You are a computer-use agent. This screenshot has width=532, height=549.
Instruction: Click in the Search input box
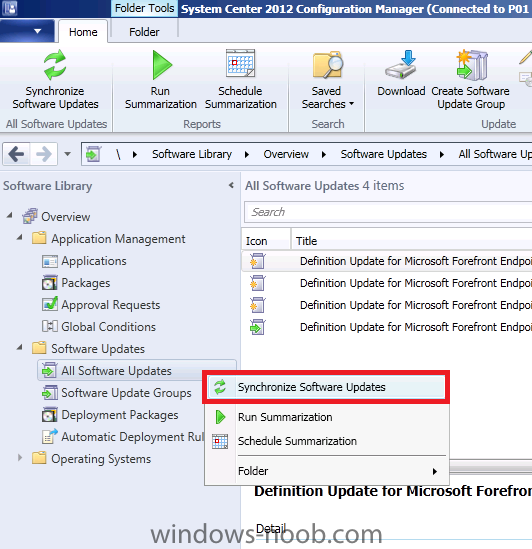(x=388, y=212)
